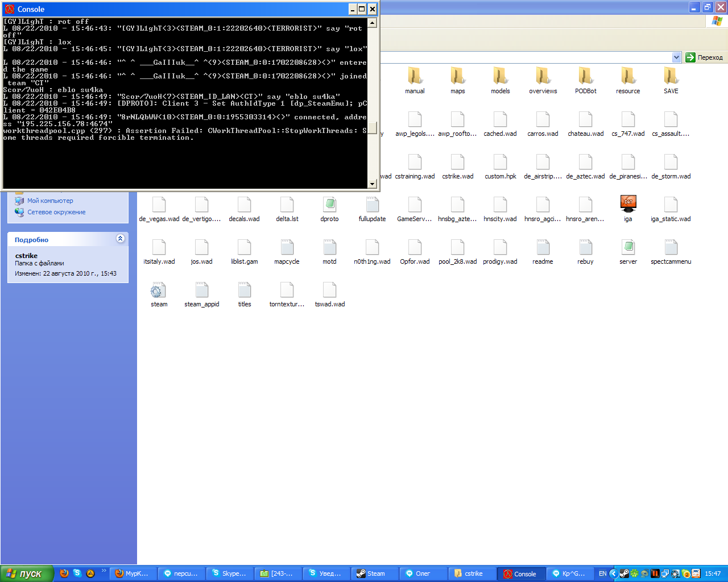The height and width of the screenshot is (582, 728).
Task: Open the models folder icon
Action: click(500, 76)
